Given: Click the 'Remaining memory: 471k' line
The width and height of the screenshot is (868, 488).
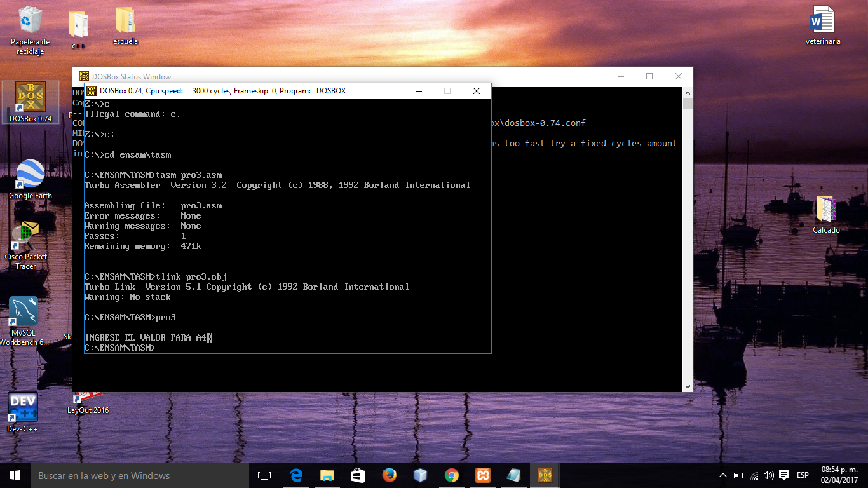Looking at the screenshot, I should 143,247.
